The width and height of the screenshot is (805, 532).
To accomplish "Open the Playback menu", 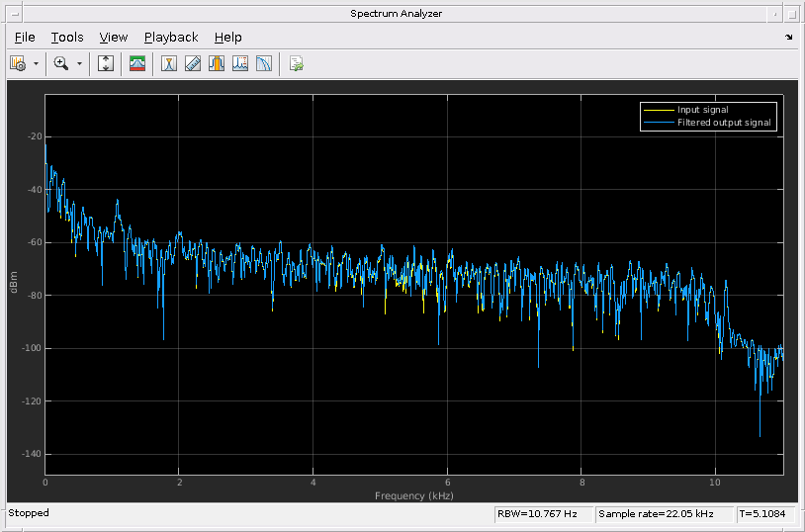I will pyautogui.click(x=171, y=37).
